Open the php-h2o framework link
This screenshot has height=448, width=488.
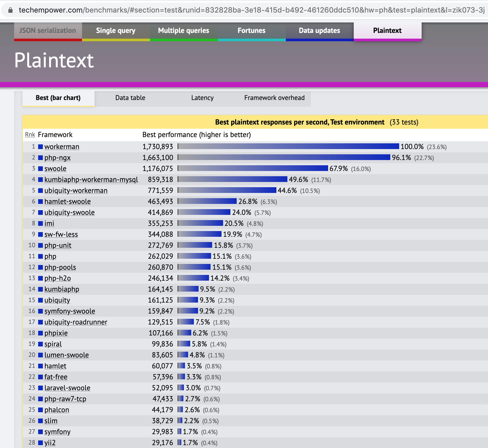[x=57, y=278]
